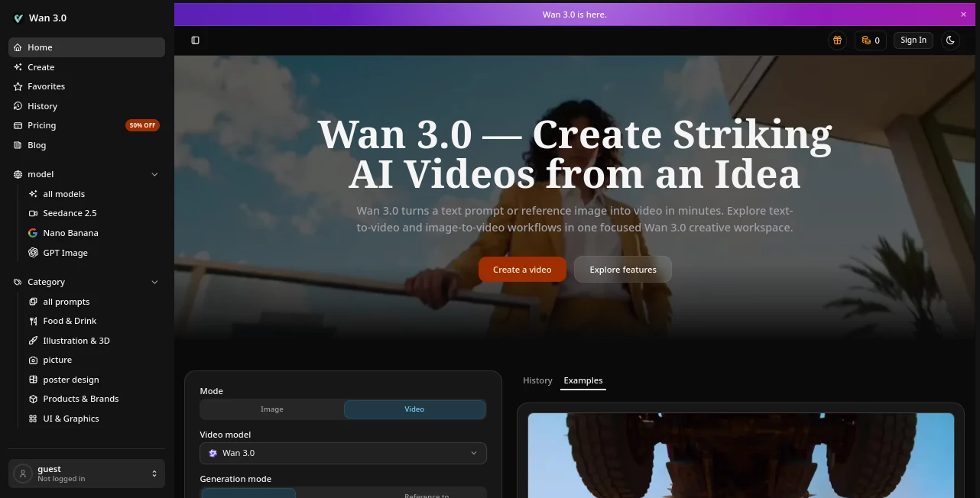Screen dimensions: 980x498
Task: Open Illustration & 3D category
Action: click(x=94, y=341)
